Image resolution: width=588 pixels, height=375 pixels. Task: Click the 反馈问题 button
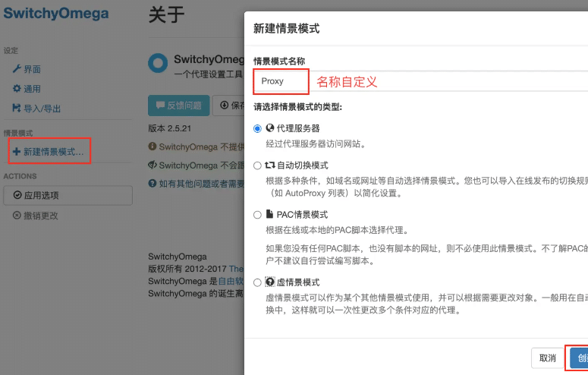tap(179, 106)
